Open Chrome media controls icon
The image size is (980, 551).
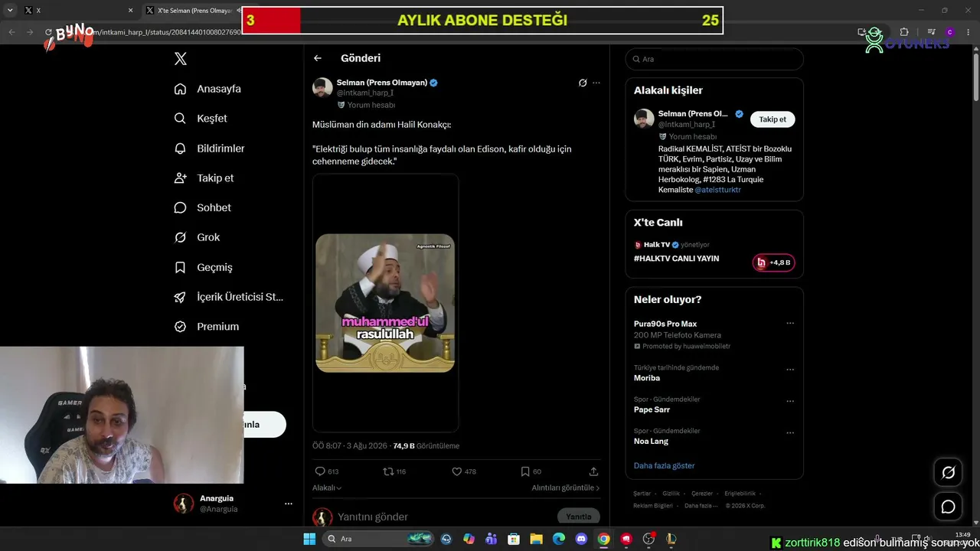931,32
